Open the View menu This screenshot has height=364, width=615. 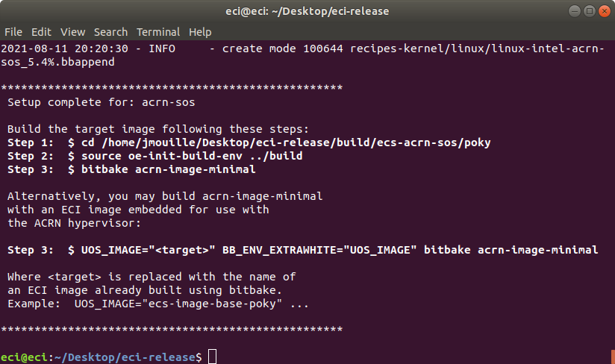[x=72, y=32]
